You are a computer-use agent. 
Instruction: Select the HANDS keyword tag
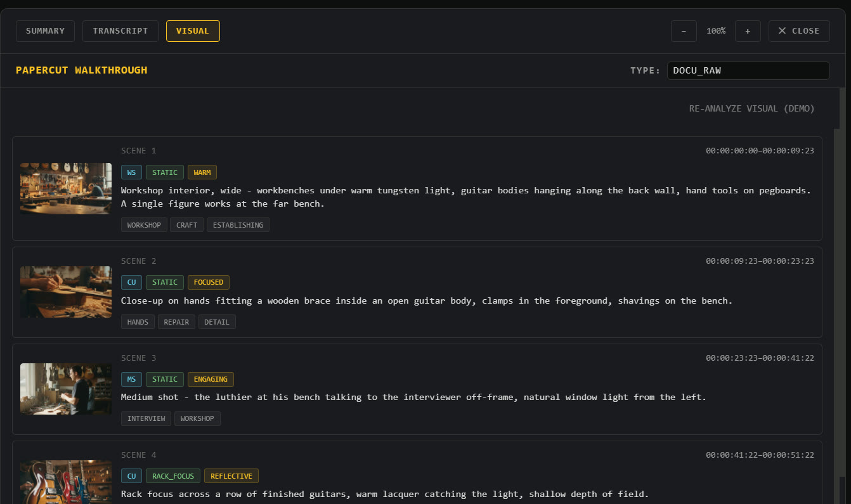pyautogui.click(x=138, y=322)
